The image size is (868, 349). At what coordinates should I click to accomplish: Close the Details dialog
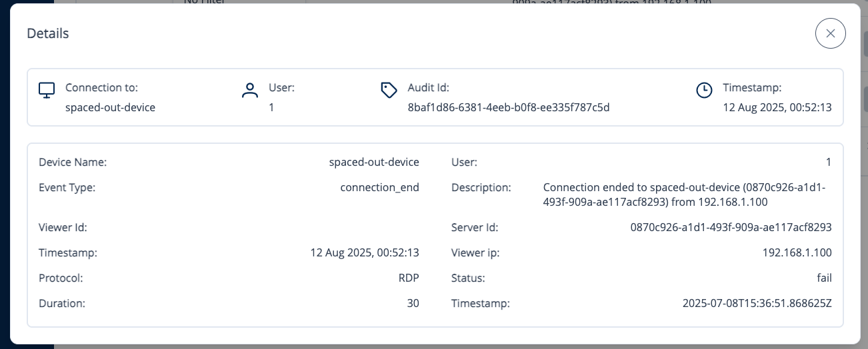(830, 33)
